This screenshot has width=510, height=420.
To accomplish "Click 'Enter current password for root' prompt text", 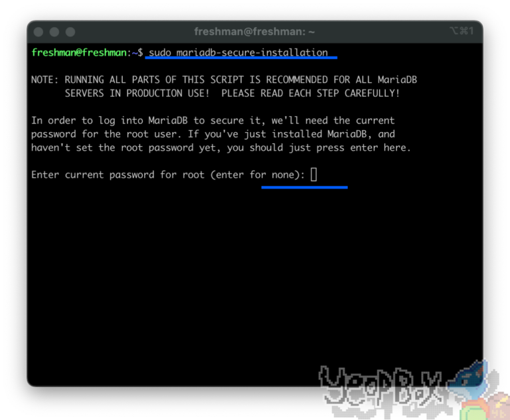I will tap(168, 175).
